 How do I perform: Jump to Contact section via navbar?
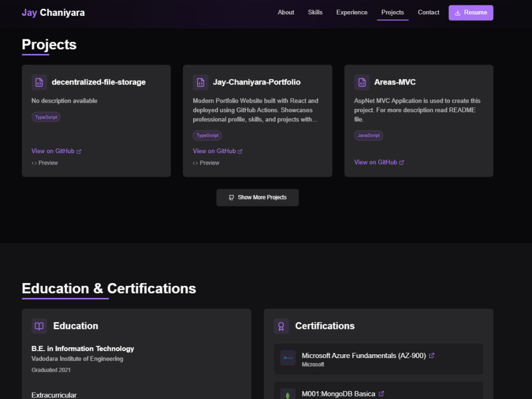pos(428,13)
